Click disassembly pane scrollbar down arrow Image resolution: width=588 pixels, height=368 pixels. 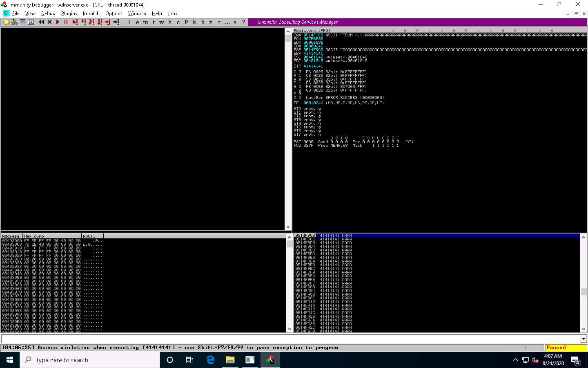(x=288, y=227)
